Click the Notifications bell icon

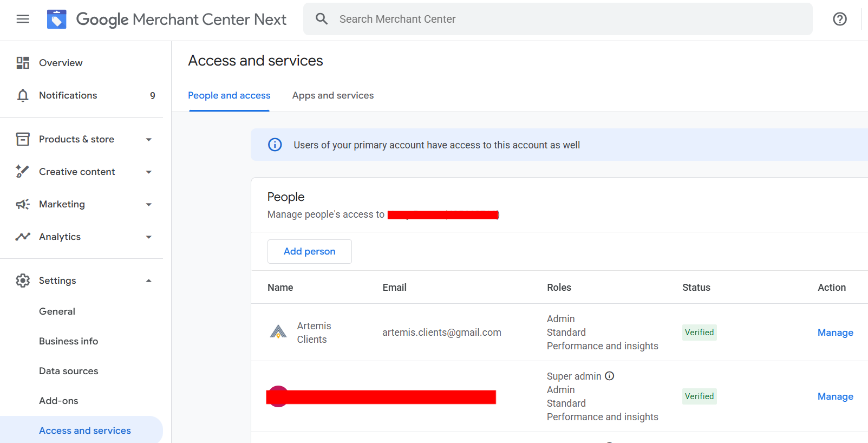point(23,95)
